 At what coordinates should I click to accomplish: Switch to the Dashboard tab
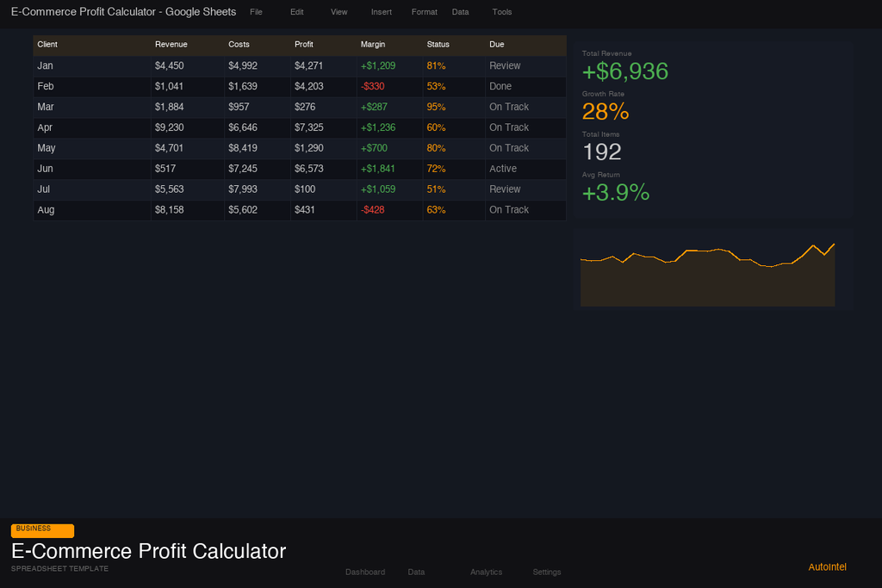(x=365, y=572)
